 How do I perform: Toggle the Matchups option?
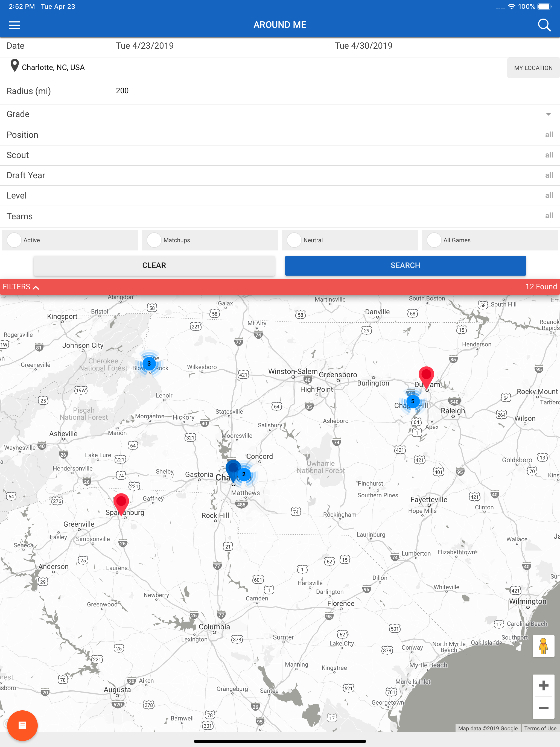pyautogui.click(x=210, y=240)
